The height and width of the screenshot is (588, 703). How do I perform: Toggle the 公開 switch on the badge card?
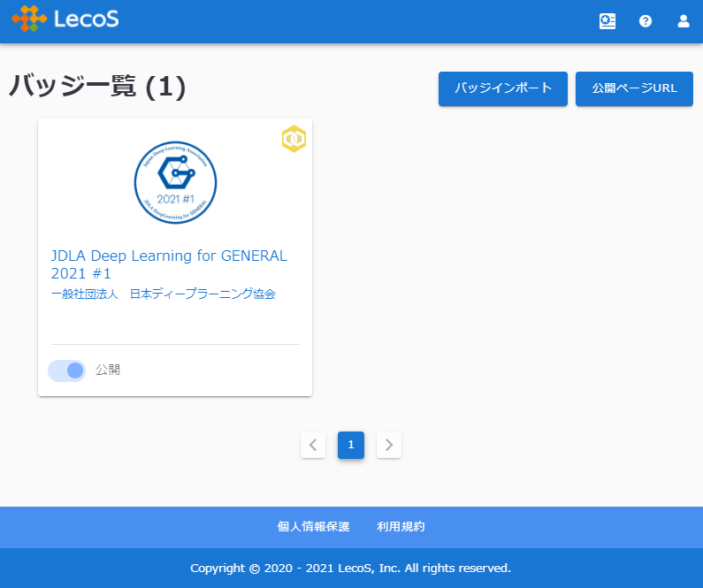tap(67, 370)
